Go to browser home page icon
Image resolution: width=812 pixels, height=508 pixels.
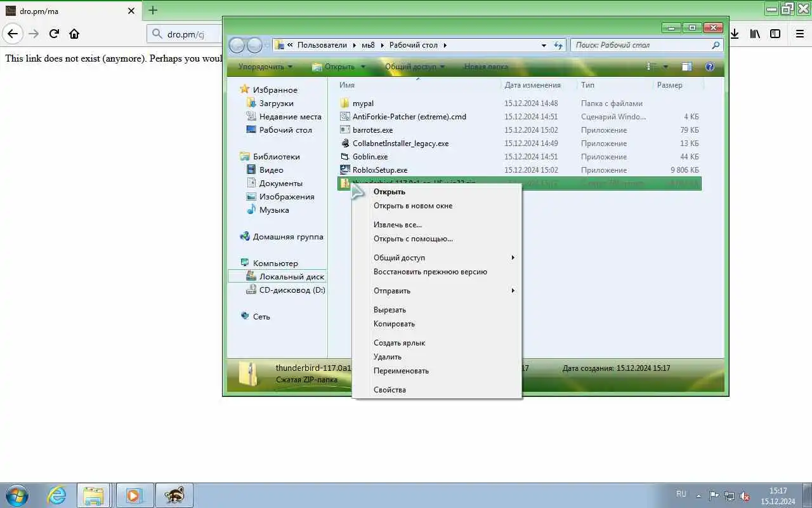74,34
